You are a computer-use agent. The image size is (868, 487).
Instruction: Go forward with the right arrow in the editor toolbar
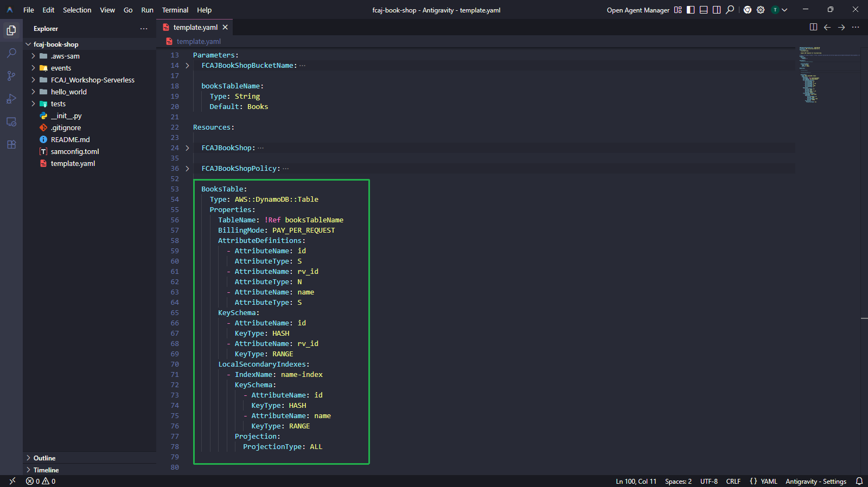coord(841,27)
